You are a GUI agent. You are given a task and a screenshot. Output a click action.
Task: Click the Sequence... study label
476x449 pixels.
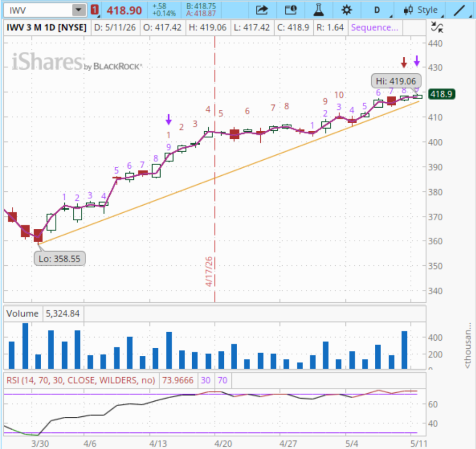pos(374,28)
